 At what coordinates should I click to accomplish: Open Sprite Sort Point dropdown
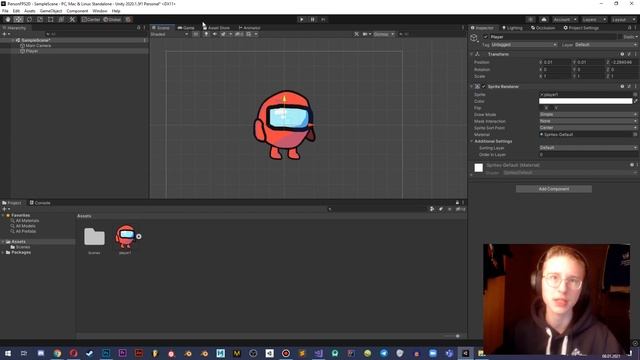(x=588, y=128)
